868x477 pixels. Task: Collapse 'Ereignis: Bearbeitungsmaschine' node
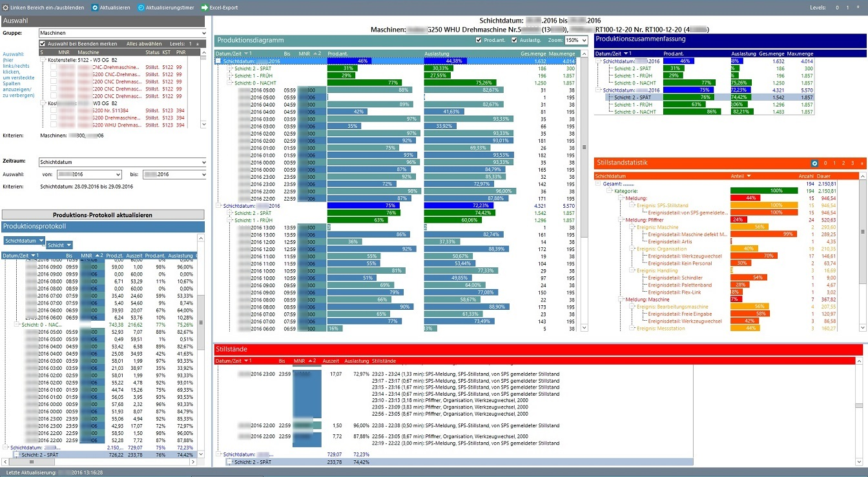[632, 307]
